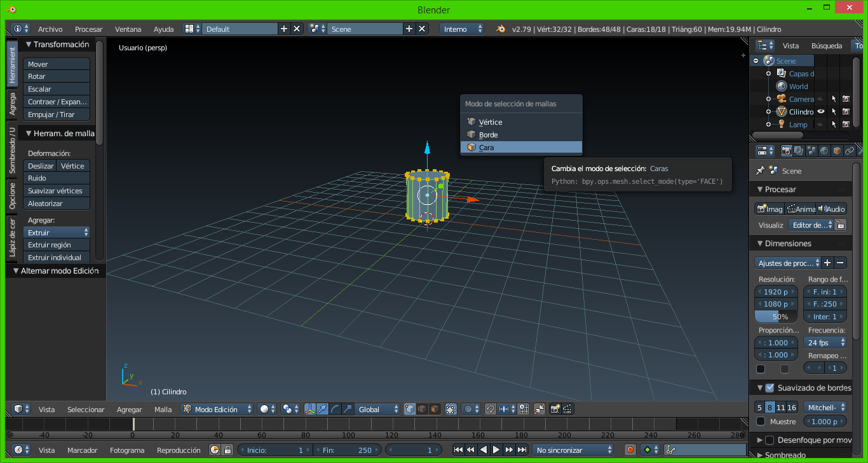Click the Mover button
Screen dimensions: 868x463
(x=57, y=64)
